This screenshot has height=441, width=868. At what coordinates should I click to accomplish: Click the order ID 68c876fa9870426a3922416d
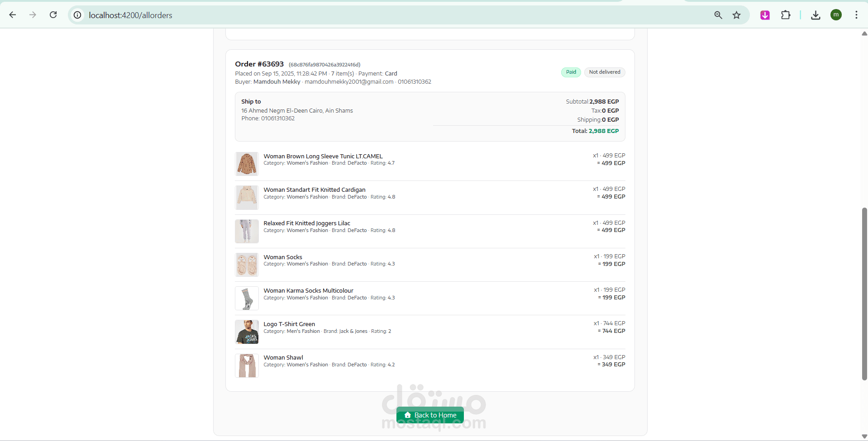pyautogui.click(x=324, y=65)
